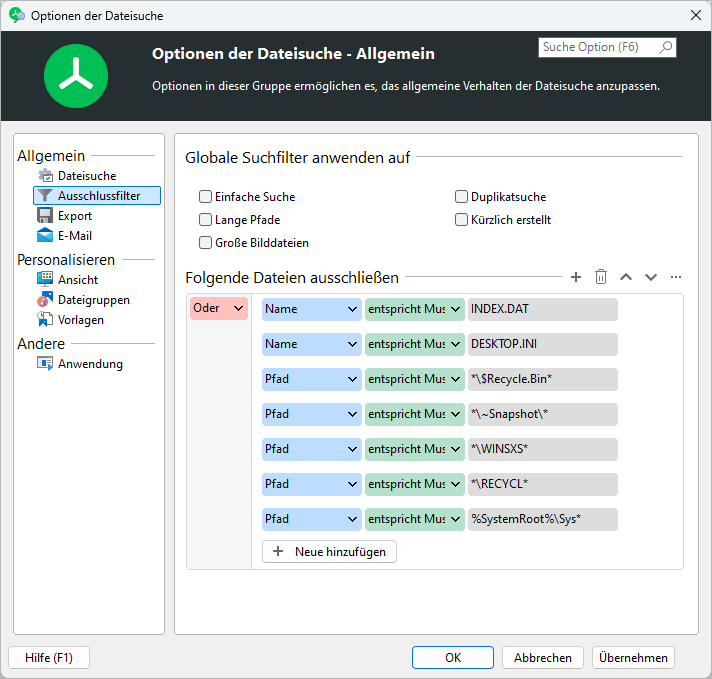712x679 pixels.
Task: Go to the Dateigruppen section
Action: (93, 300)
